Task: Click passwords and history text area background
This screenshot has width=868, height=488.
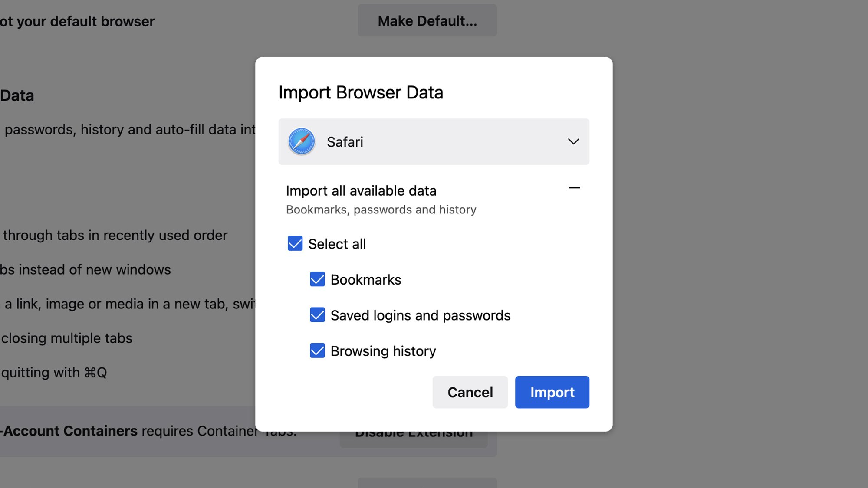Action: click(x=381, y=209)
